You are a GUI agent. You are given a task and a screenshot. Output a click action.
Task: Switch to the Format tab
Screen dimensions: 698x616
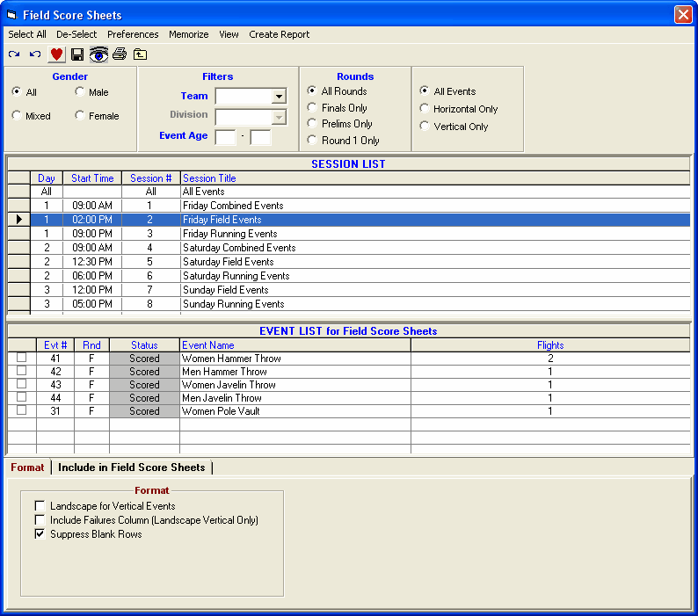[x=27, y=467]
